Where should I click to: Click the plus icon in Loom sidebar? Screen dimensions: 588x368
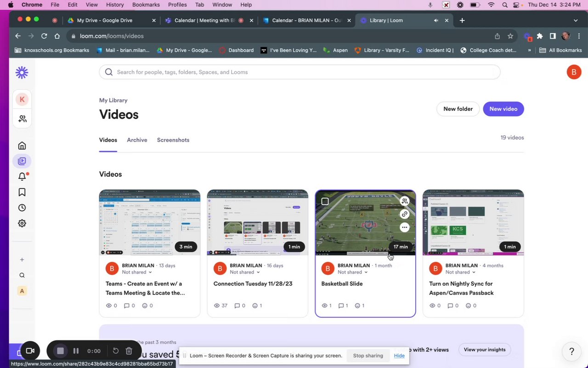tap(22, 260)
